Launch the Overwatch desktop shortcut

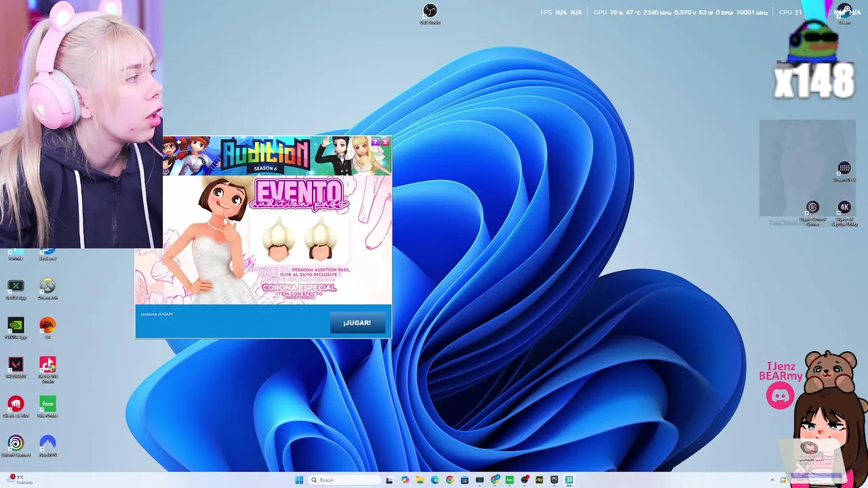pos(47,289)
